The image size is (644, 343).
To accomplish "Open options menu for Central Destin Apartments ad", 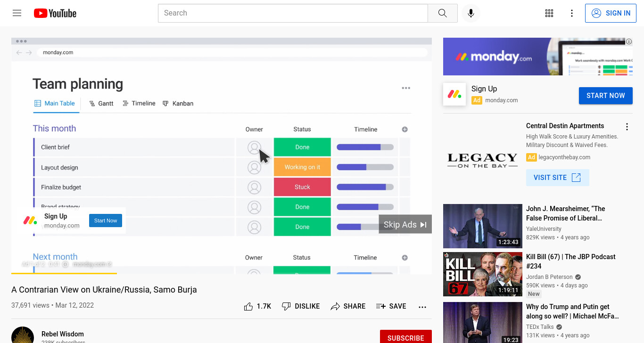I will (627, 127).
